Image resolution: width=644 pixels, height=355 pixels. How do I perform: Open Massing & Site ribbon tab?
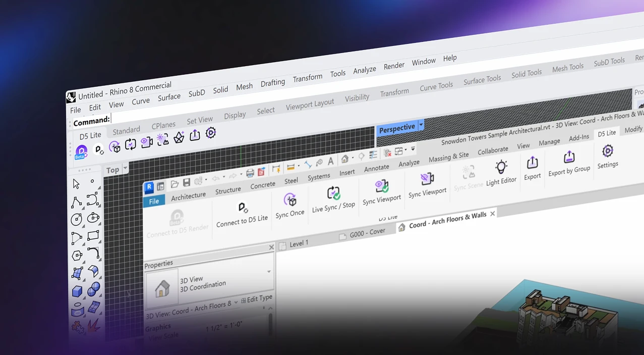(x=448, y=158)
